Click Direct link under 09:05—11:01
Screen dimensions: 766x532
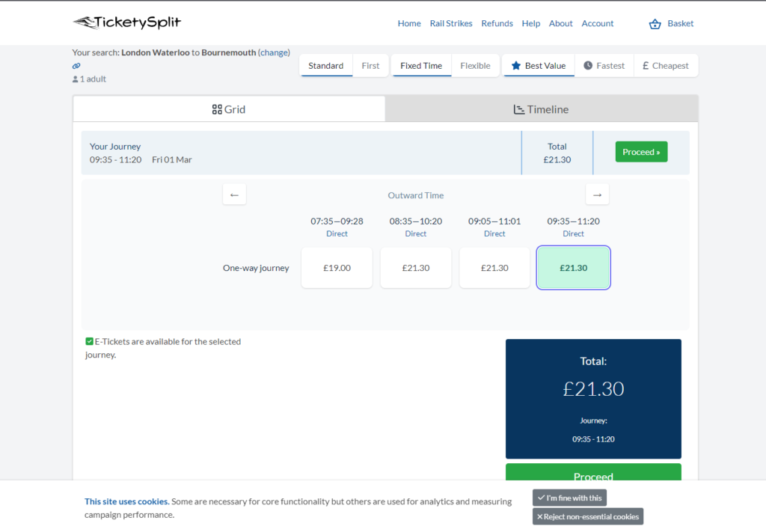point(494,234)
